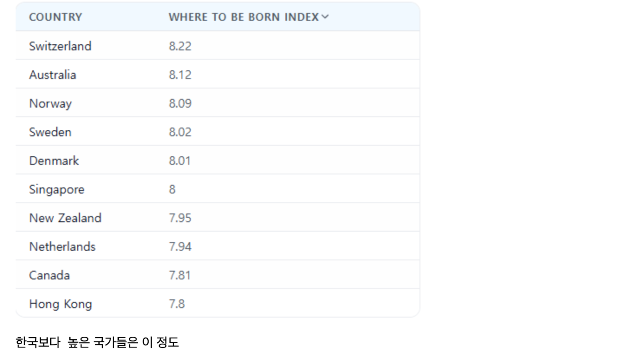Image resolution: width=644 pixels, height=361 pixels.
Task: Click the Singapore country cell
Action: click(57, 189)
